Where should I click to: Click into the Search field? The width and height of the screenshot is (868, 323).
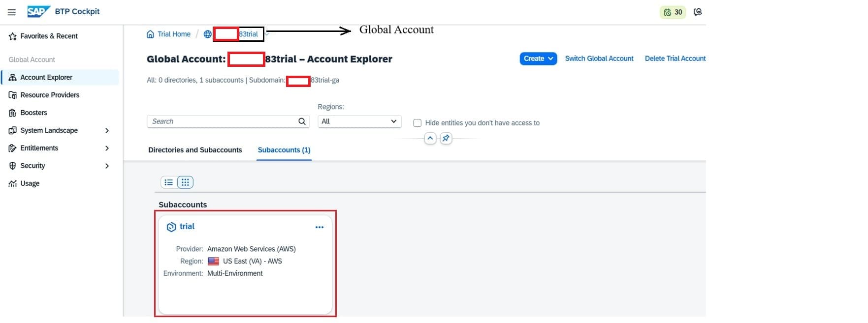point(222,121)
